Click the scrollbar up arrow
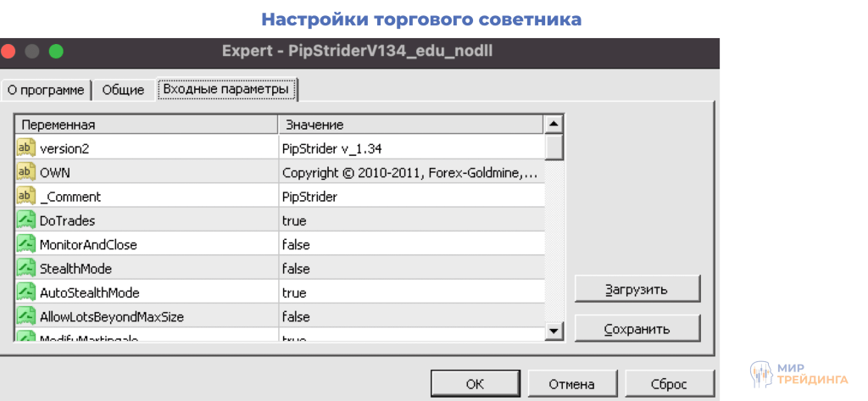The width and height of the screenshot is (868, 401). pos(554,124)
